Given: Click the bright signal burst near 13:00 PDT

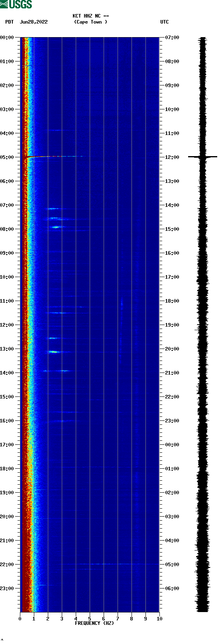Looking at the screenshot, I should click(x=53, y=352).
